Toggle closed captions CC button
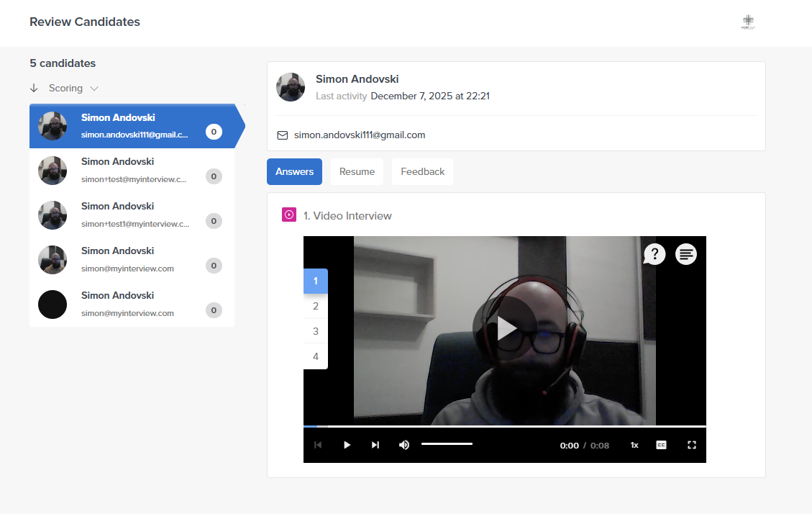Screen dimensions: 812x514 tap(661, 445)
